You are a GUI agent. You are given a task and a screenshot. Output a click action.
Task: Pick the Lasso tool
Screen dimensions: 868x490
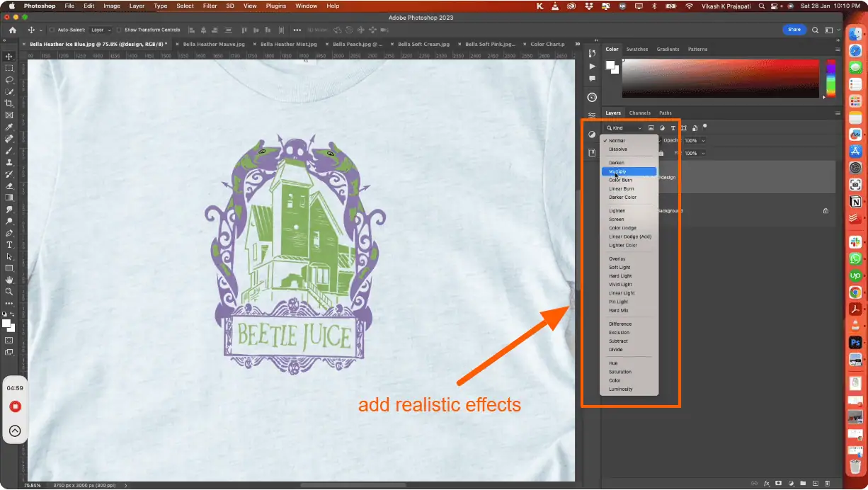tap(9, 80)
